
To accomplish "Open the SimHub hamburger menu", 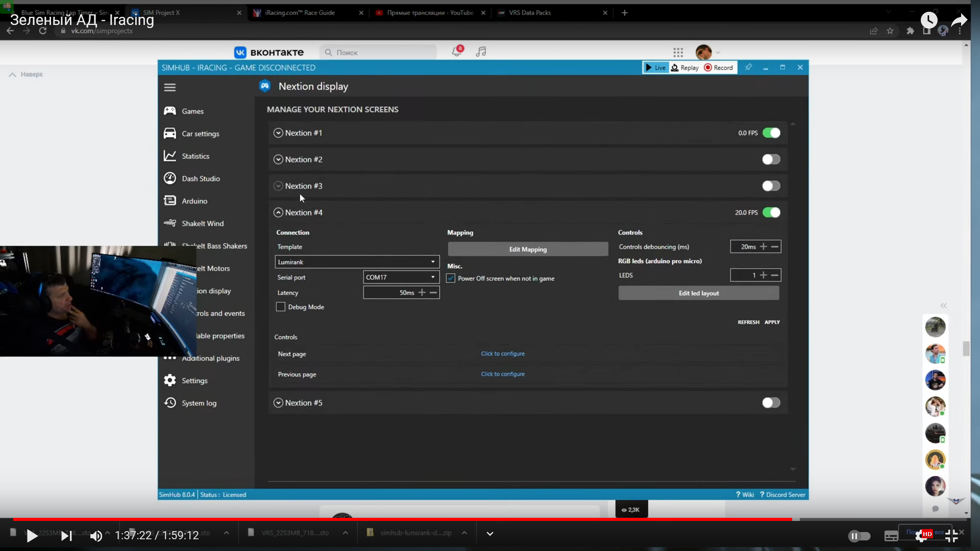I will 170,87.
